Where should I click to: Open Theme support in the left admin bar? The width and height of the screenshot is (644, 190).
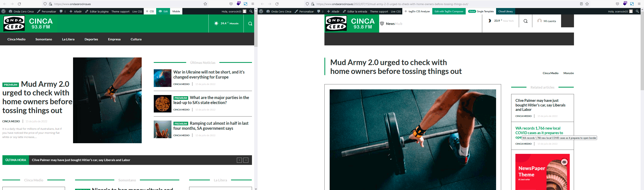[120, 11]
